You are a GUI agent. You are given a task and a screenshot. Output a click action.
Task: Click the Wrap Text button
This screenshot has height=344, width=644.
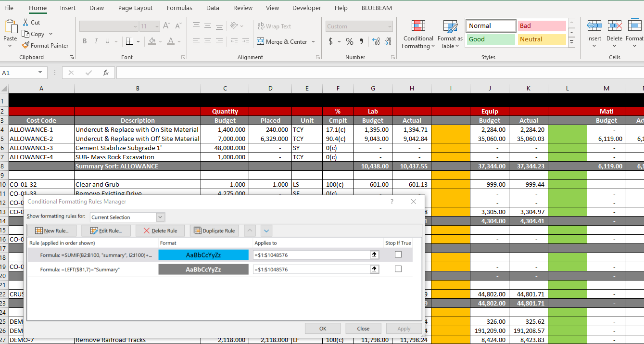pos(274,26)
